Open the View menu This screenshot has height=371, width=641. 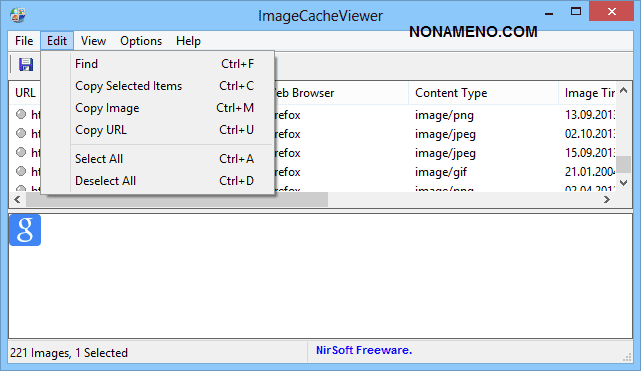point(93,41)
